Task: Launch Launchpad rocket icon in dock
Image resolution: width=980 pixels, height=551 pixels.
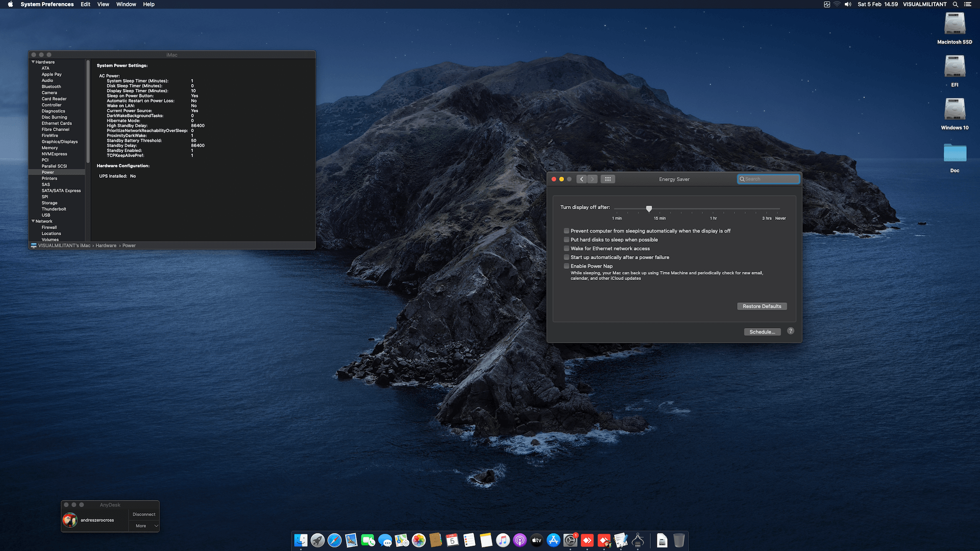Action: 317,540
